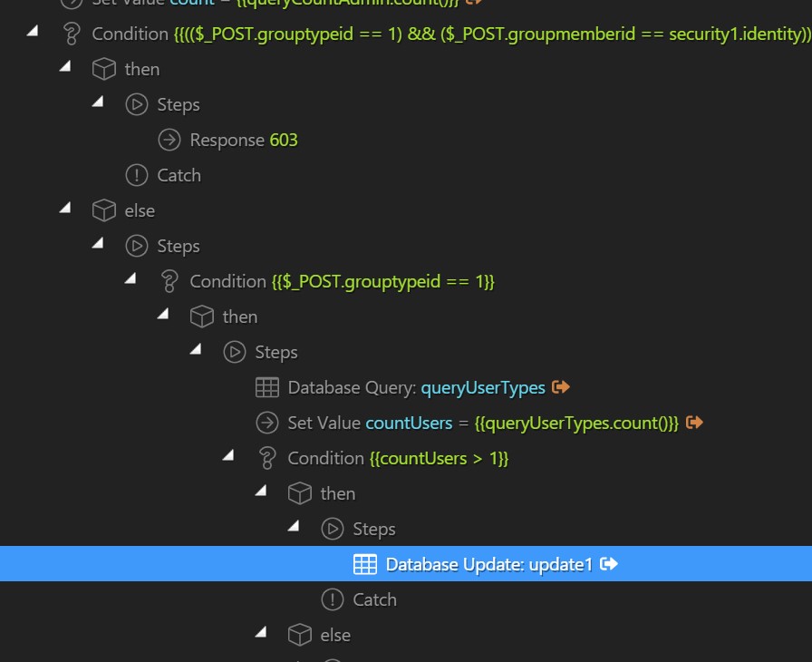
Task: Click the {{queryUserTypes.count()}} expression
Action: 576,423
